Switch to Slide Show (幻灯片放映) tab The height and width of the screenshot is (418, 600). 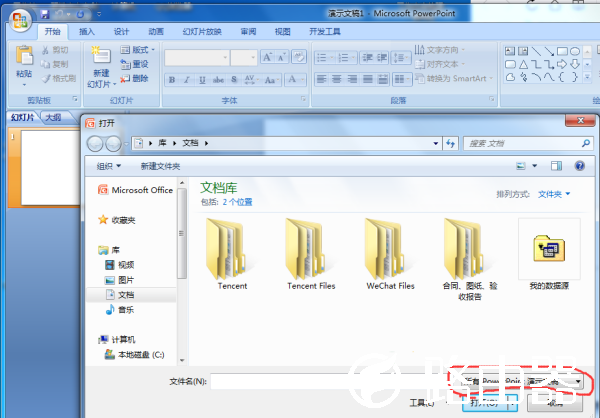[x=202, y=31]
